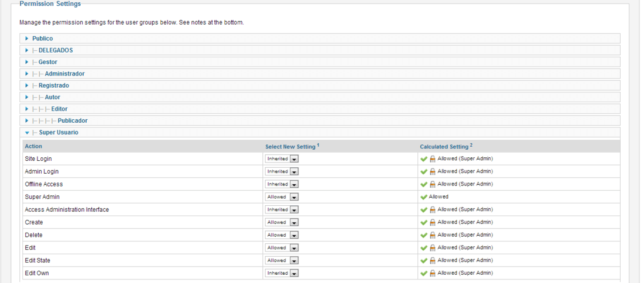Click the green checkmark in Site Login row

pyautogui.click(x=424, y=158)
